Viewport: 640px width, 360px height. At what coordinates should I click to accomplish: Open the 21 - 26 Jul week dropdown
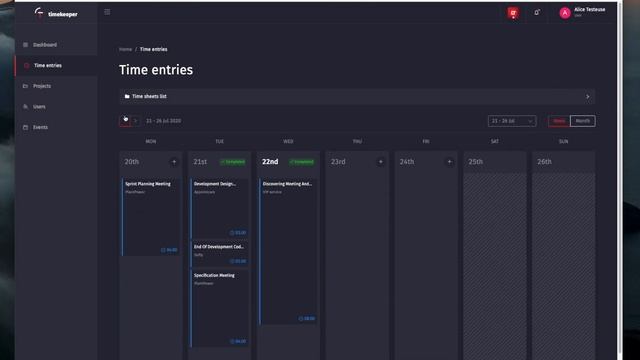pos(512,121)
